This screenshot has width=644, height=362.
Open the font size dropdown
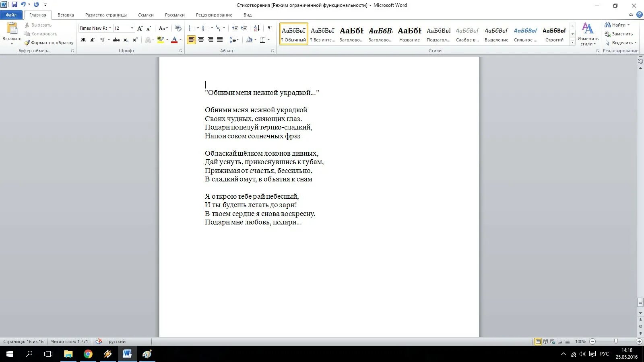[x=132, y=28]
